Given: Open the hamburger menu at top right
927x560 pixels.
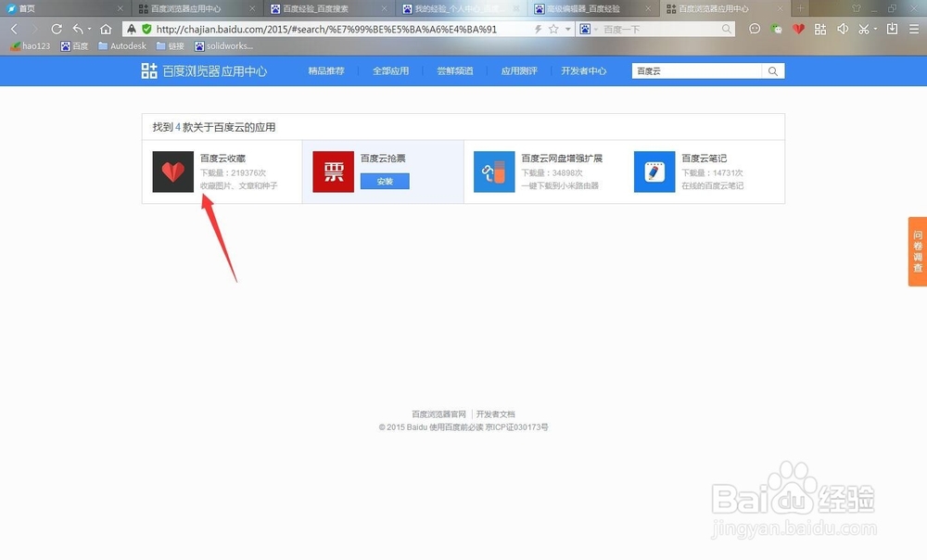Looking at the screenshot, I should click(x=913, y=29).
